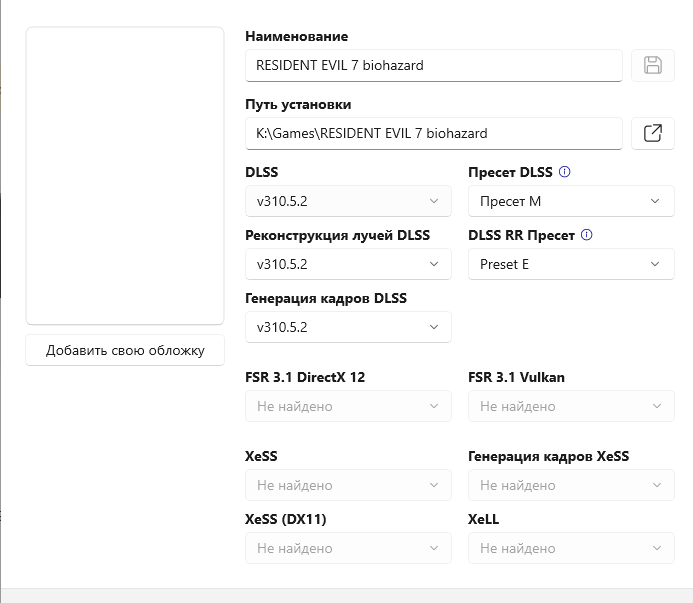
Task: Click the Наименование game name field
Action: point(433,66)
